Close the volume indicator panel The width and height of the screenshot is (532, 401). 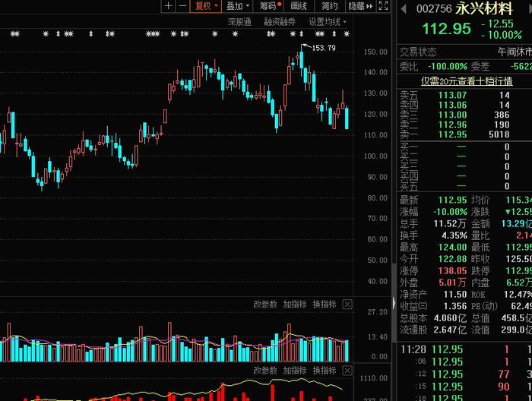[x=347, y=305]
